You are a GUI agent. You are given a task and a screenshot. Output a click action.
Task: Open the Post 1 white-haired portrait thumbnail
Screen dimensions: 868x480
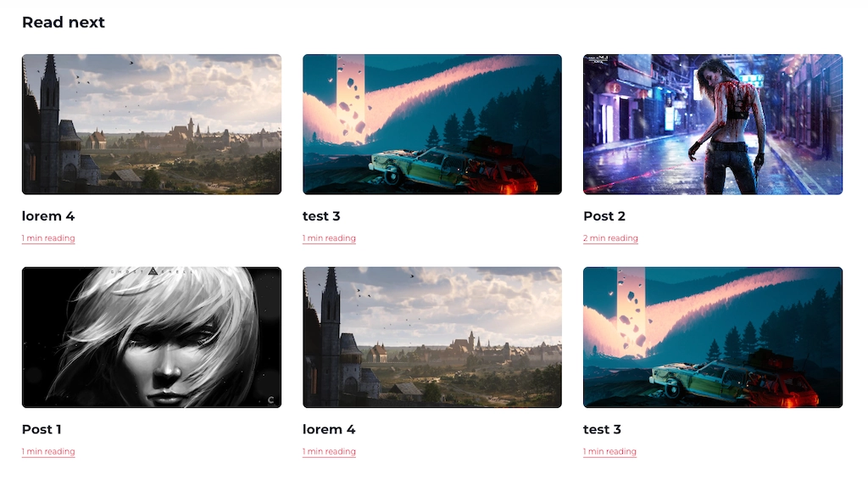(152, 338)
